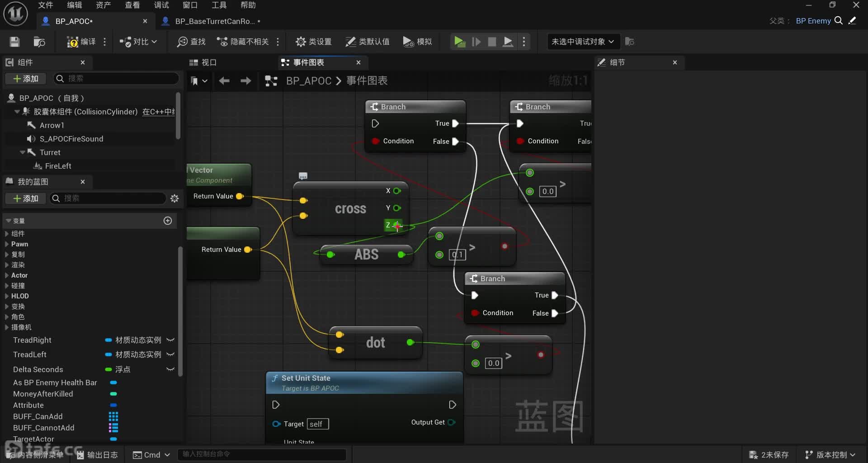Open the 对比 diff dropdown
The width and height of the screenshot is (868, 463).
[x=138, y=42]
